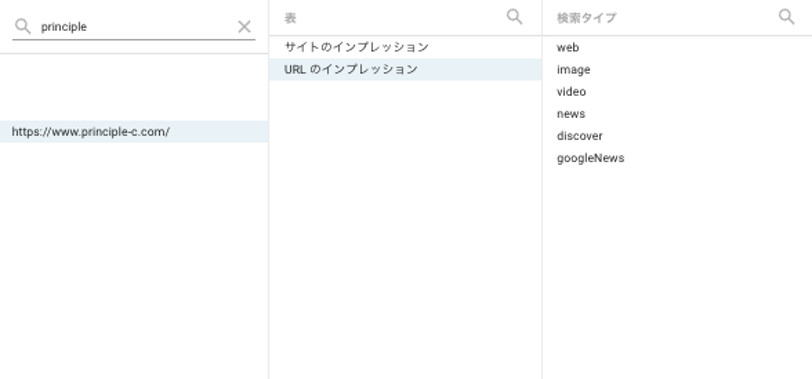The height and width of the screenshot is (379, 812).
Task: Click the magnifier icon beside the principle search
Action: coord(23,26)
